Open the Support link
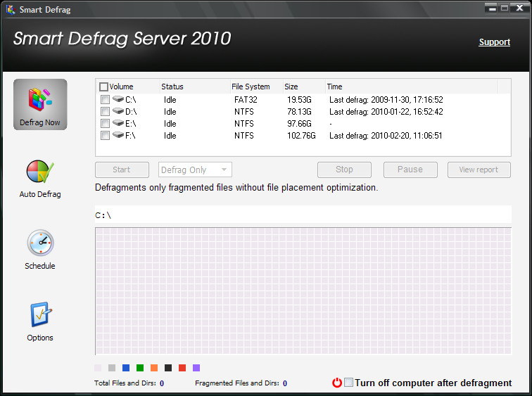The width and height of the screenshot is (532, 396). click(494, 42)
